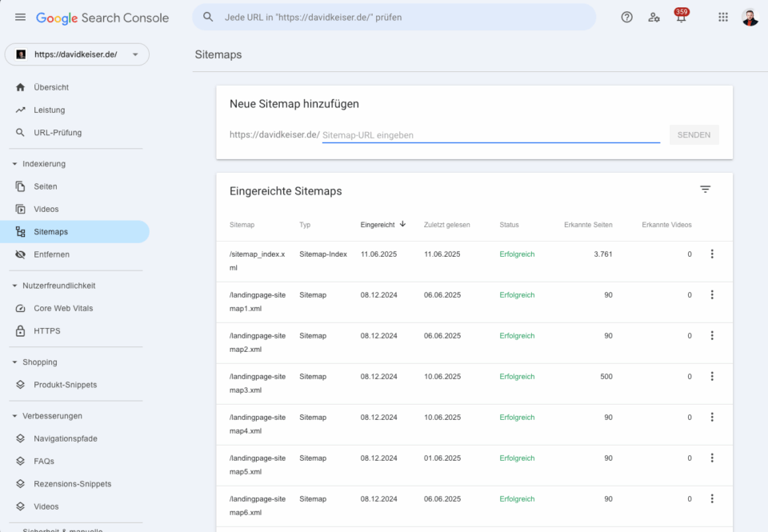This screenshot has height=532, width=768.
Task: Click the filter icon for submitted sitemaps
Action: click(x=705, y=190)
